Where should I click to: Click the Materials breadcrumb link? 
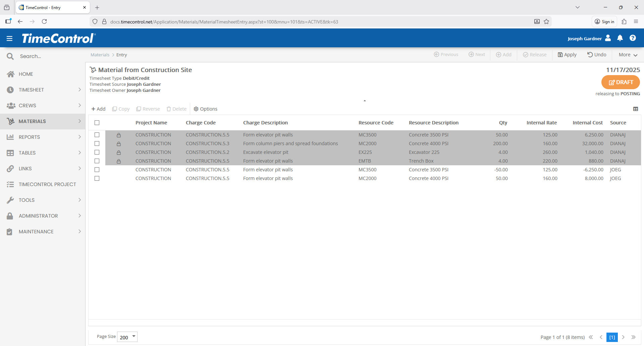pyautogui.click(x=100, y=55)
